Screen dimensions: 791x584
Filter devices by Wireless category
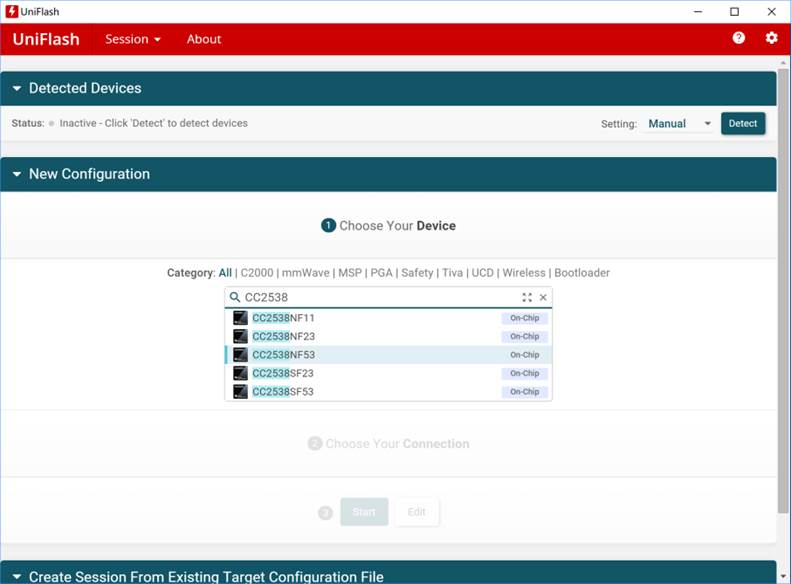point(523,272)
